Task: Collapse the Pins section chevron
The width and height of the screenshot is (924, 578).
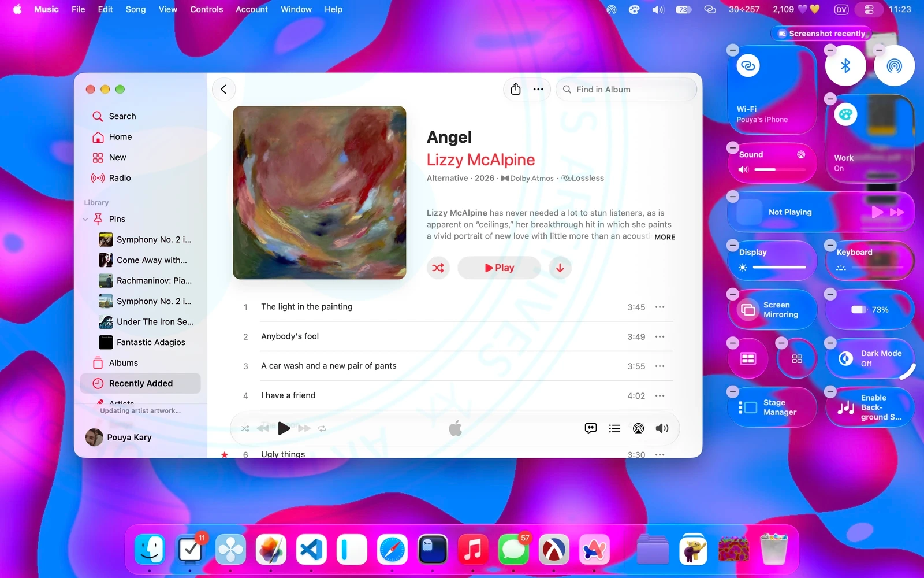Action: click(x=85, y=219)
